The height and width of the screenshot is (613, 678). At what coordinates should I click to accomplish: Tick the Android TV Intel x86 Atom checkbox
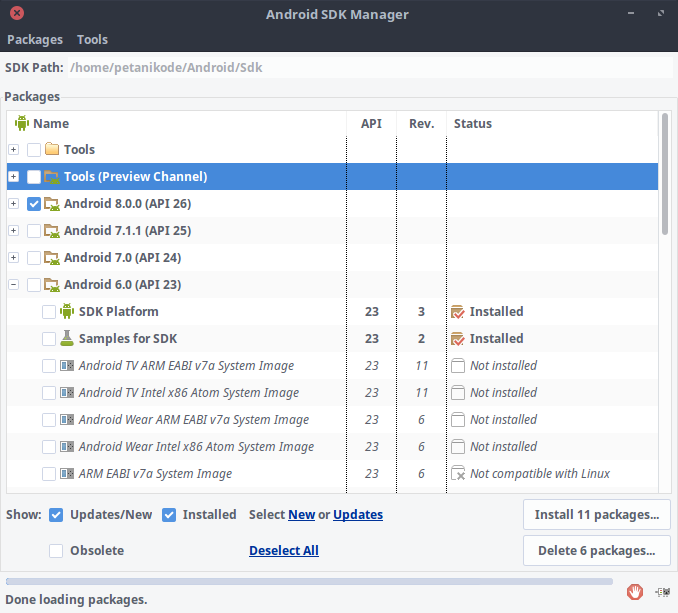[49, 393]
